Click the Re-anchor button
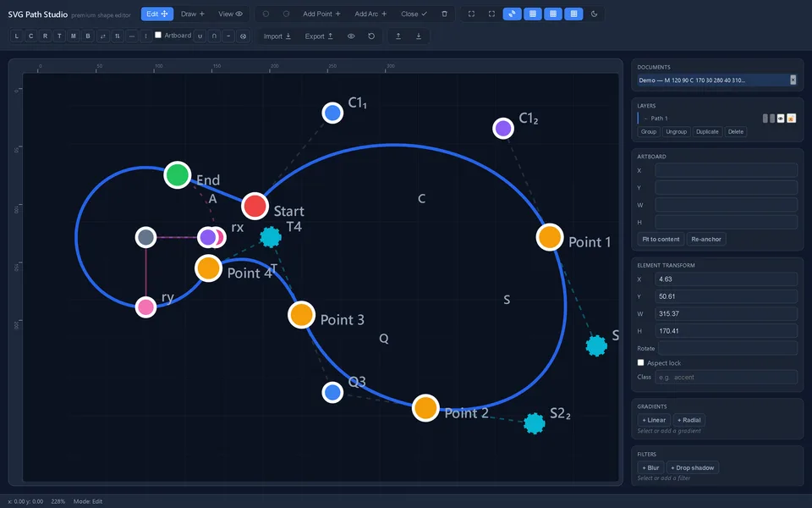812x508 pixels. tap(705, 239)
